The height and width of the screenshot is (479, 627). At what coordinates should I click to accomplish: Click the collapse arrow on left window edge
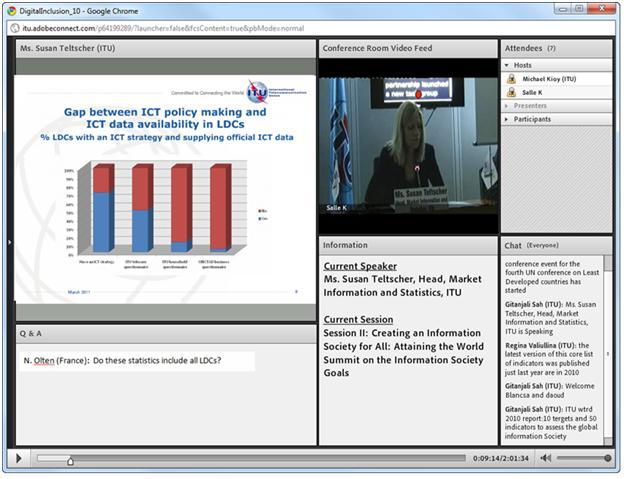(10, 242)
